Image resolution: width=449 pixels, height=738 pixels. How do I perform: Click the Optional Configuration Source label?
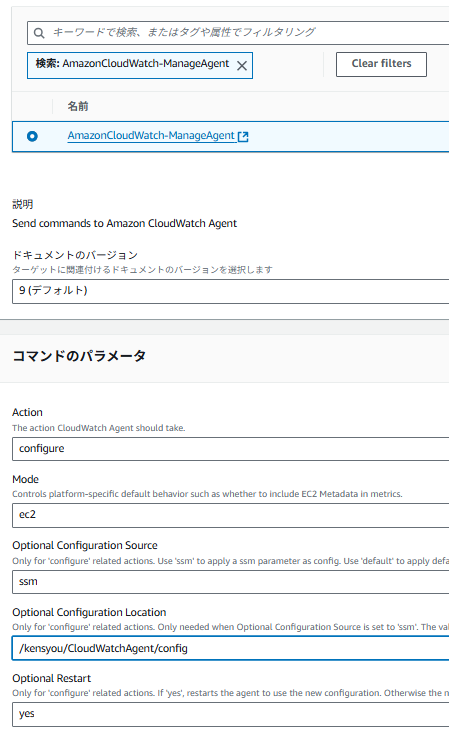point(85,545)
